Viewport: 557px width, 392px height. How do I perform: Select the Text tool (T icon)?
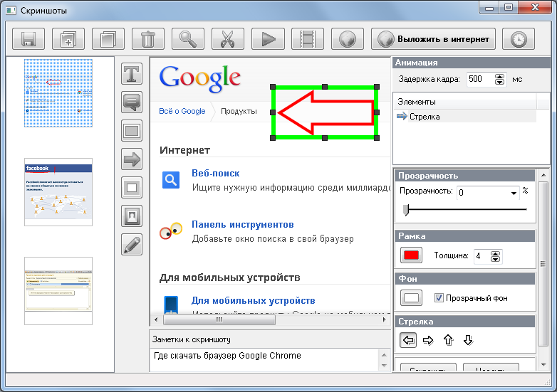(x=132, y=74)
